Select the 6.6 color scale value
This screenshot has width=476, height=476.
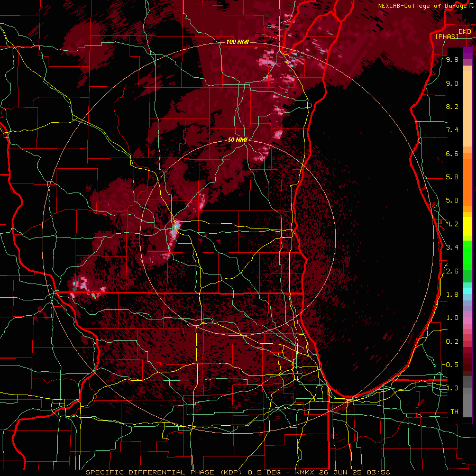pos(452,153)
